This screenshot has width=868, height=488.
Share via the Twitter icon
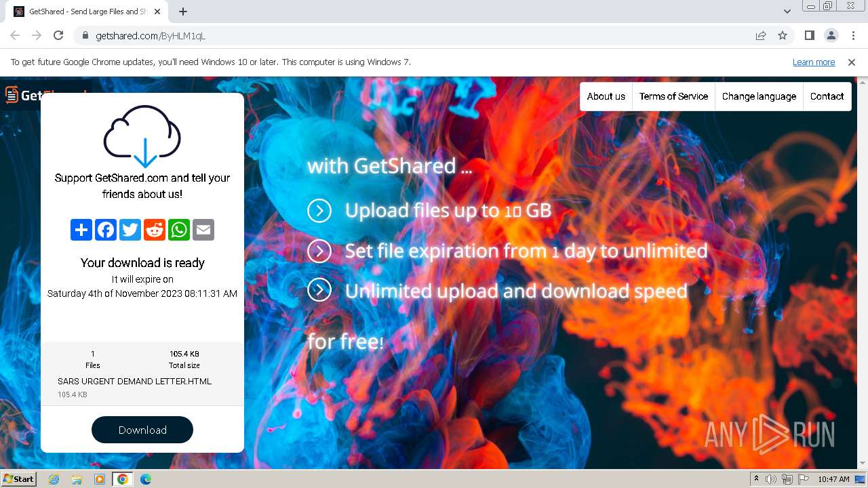[130, 230]
